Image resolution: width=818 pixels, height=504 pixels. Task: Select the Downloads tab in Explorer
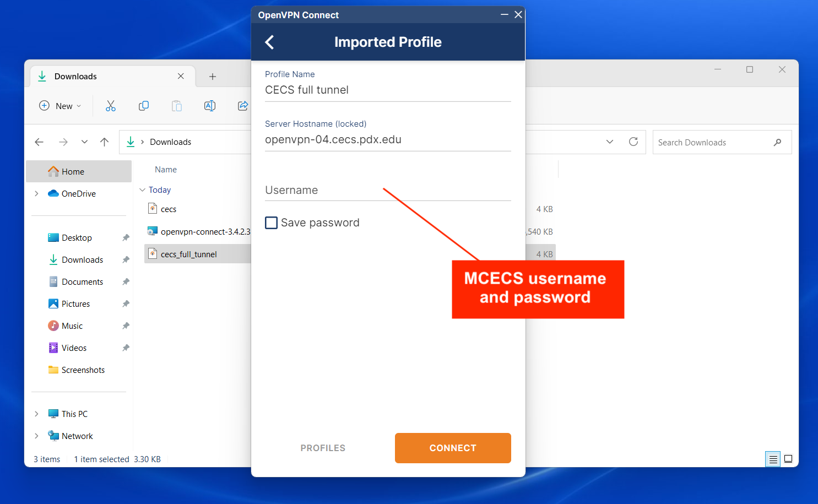click(112, 77)
